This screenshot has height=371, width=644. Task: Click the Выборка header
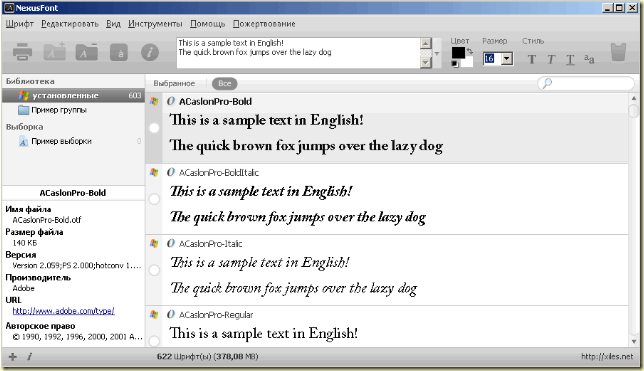pos(24,127)
